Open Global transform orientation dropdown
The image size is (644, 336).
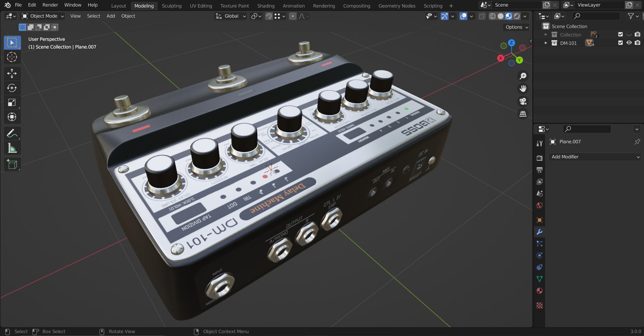coord(231,16)
